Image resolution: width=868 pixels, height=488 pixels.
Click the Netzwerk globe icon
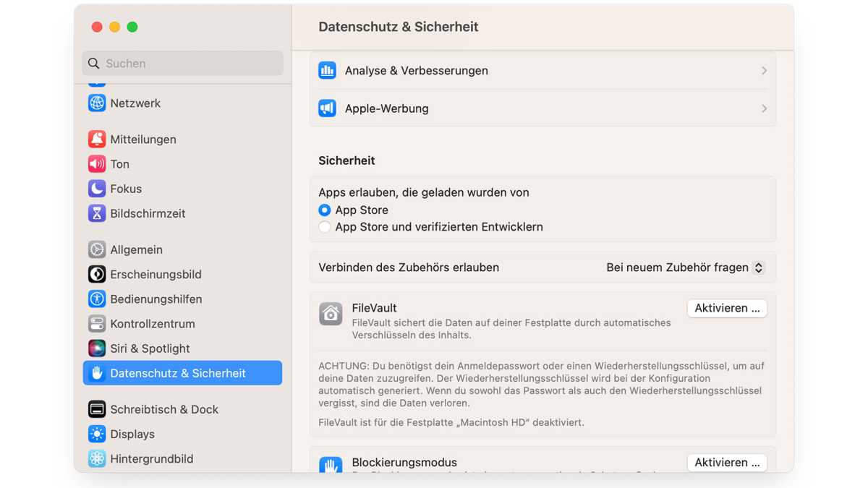pyautogui.click(x=97, y=103)
